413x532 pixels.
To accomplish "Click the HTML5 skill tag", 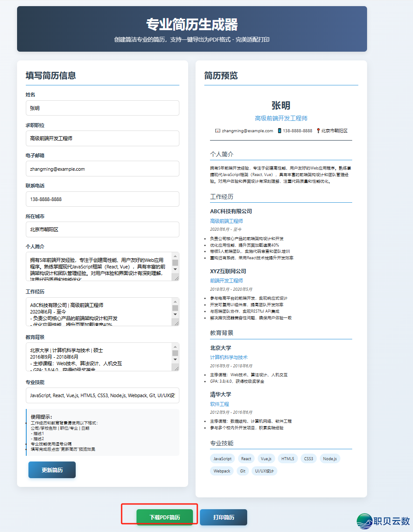I will coord(288,458).
